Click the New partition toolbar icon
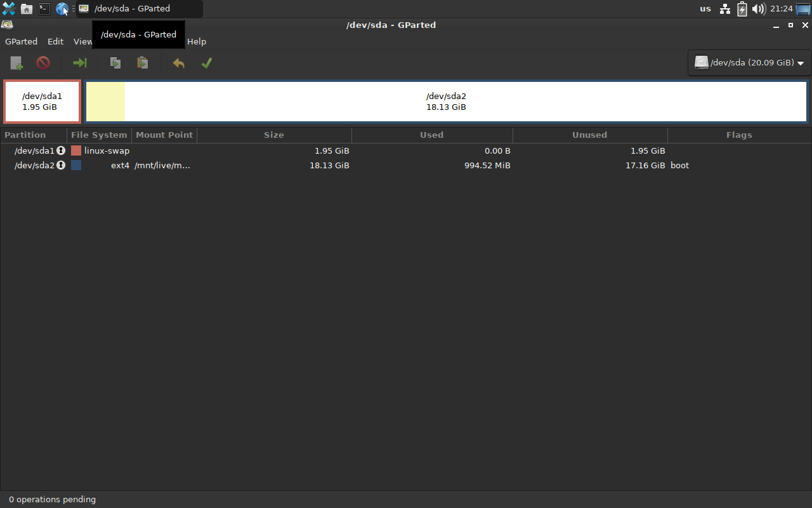The image size is (812, 508). pos(16,63)
